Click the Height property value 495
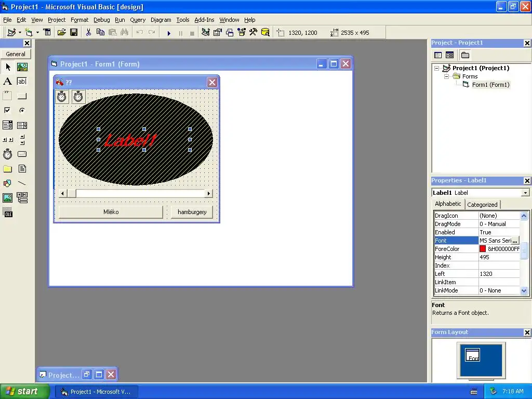The image size is (532, 399). pos(499,257)
